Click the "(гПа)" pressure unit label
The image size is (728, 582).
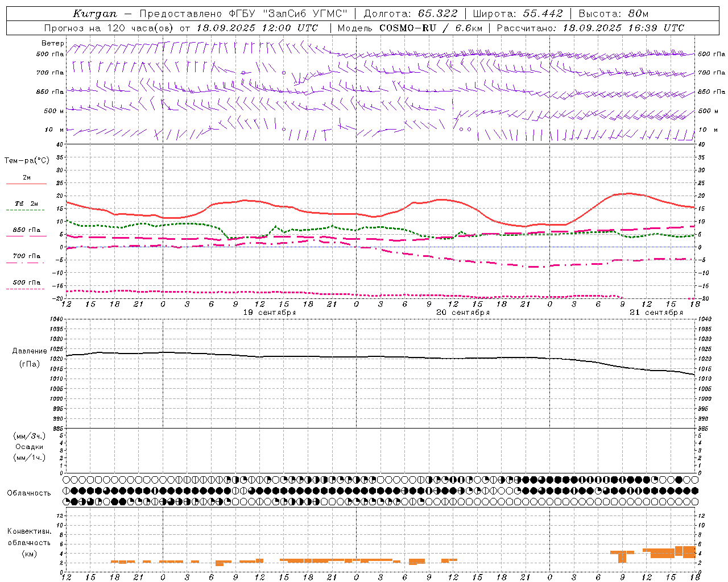29,364
